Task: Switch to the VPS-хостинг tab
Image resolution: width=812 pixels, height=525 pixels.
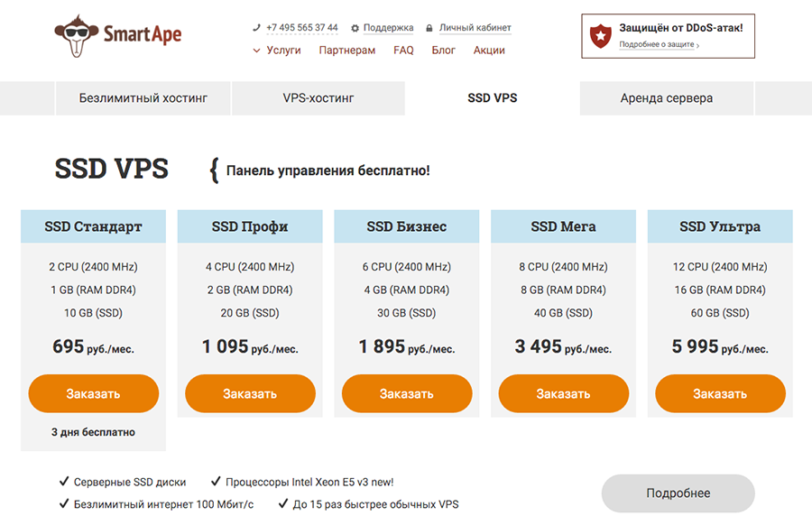Action: coord(318,97)
